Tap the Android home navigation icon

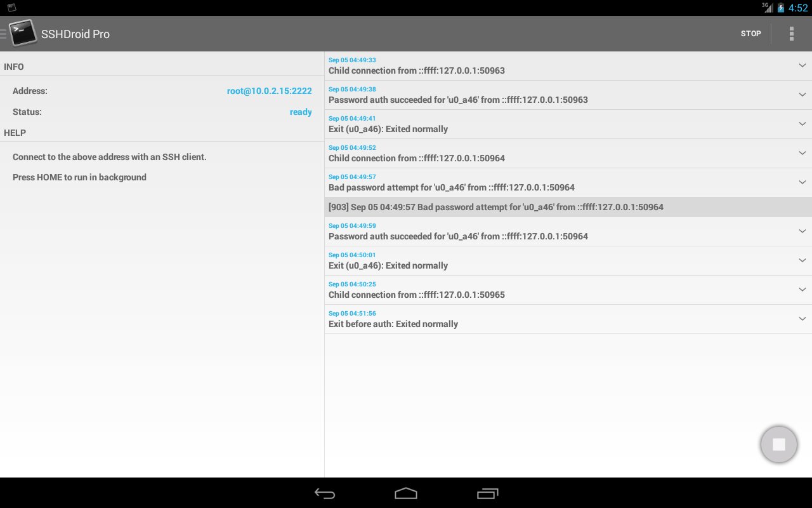[x=406, y=493]
